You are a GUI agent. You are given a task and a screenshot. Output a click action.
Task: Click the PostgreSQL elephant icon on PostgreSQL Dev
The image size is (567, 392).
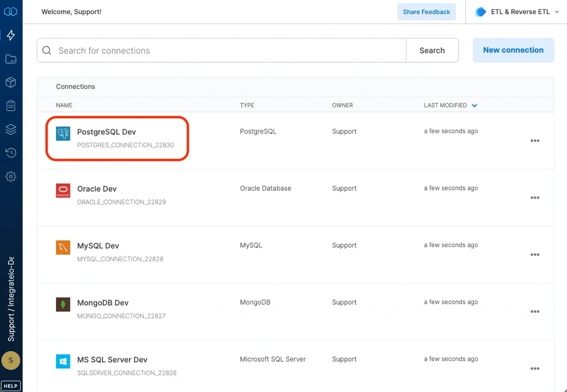(x=63, y=134)
